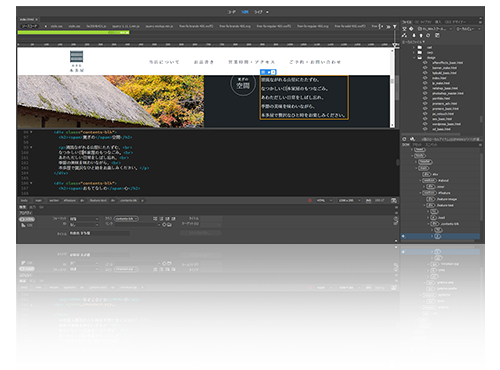Select banner_make.html in the Files panel
The width and height of the screenshot is (500, 370).
click(445, 68)
